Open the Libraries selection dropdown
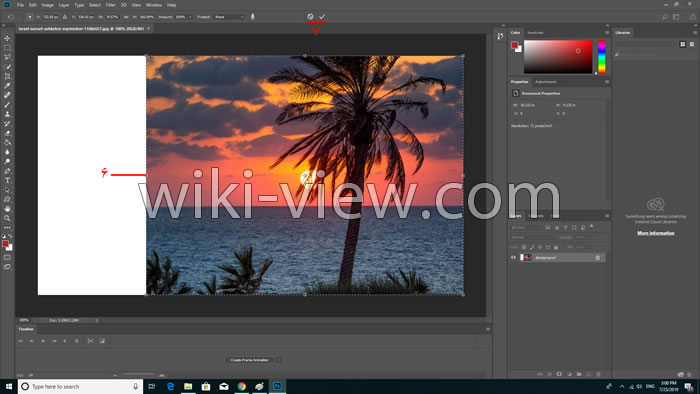Screen dimensions: 700x394 (645, 44)
